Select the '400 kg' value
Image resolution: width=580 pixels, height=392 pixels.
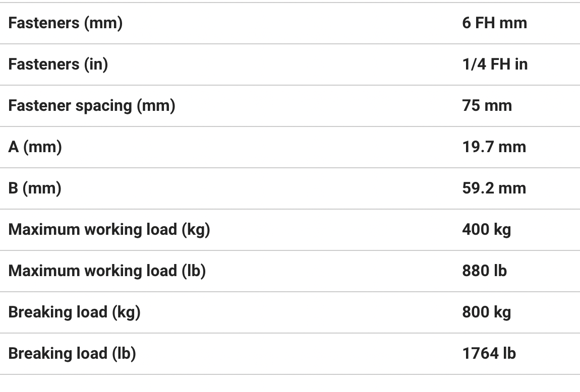[486, 230]
